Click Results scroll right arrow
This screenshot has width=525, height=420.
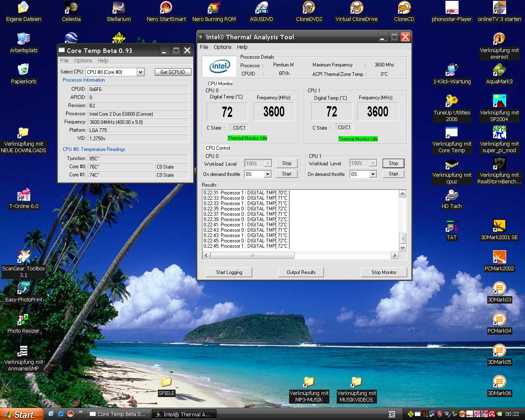(395, 256)
